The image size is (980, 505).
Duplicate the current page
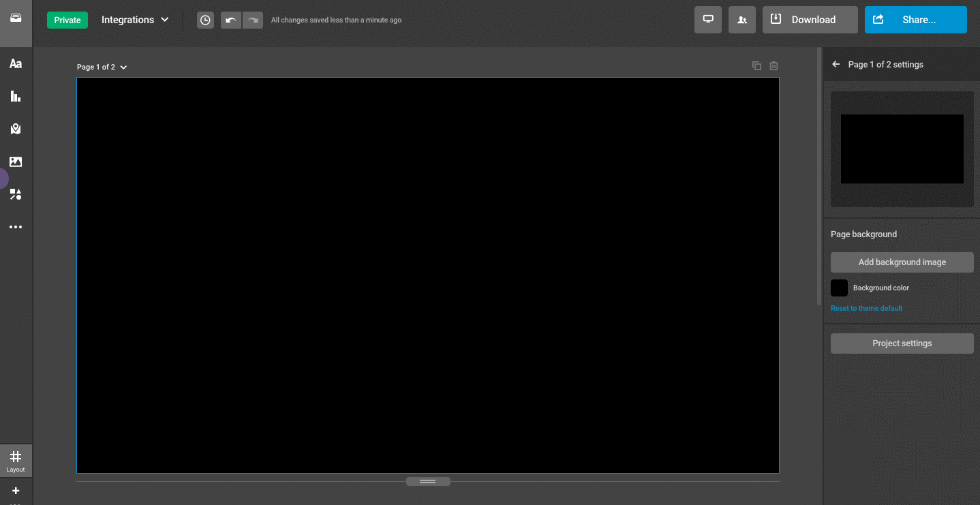click(756, 66)
